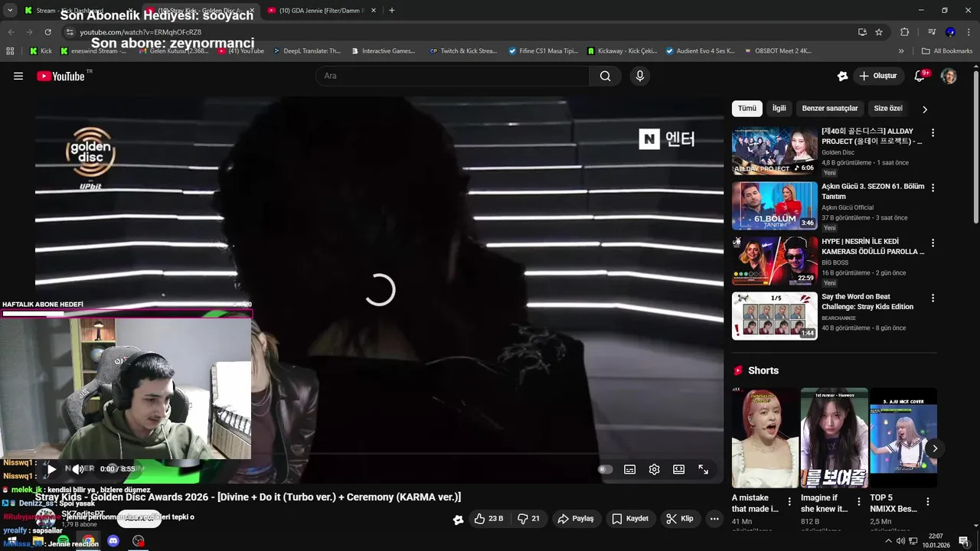Bookmark this page with the star
The height and width of the screenshot is (551, 980).
click(x=879, y=32)
